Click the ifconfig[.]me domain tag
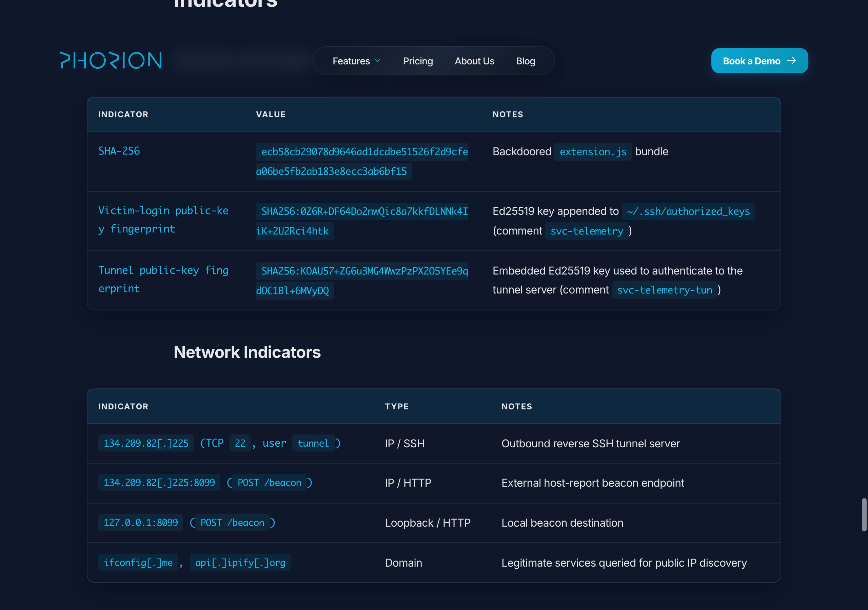868x610 pixels. 138,562
